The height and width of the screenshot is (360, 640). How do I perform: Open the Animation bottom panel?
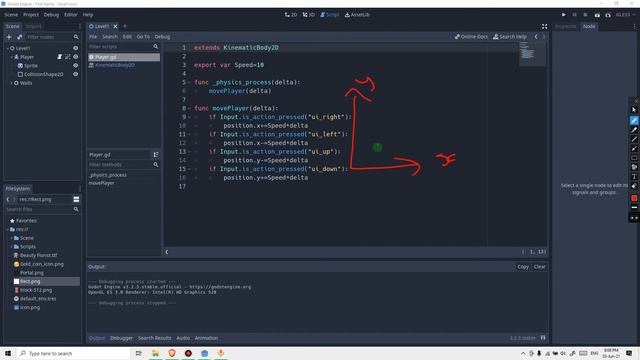click(x=206, y=338)
